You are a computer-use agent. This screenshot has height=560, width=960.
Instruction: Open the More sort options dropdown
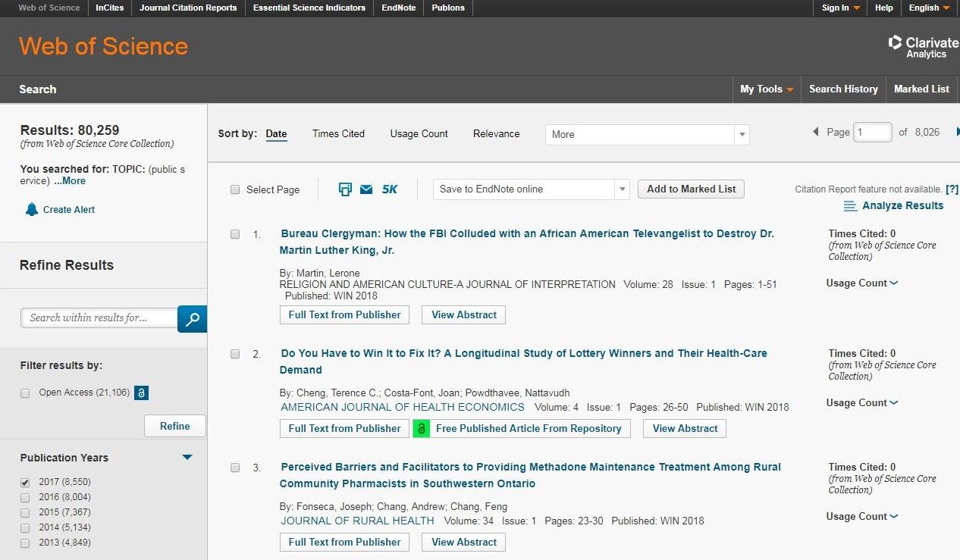[648, 135]
